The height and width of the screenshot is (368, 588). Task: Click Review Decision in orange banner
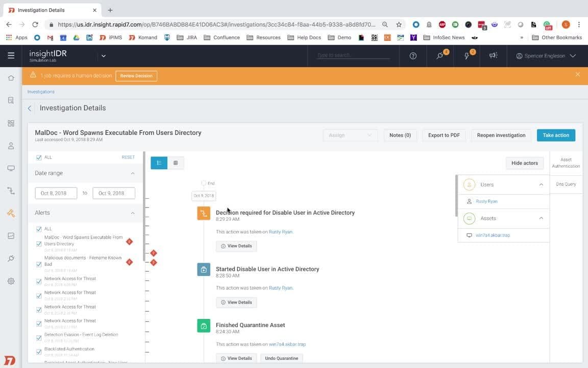coord(136,76)
